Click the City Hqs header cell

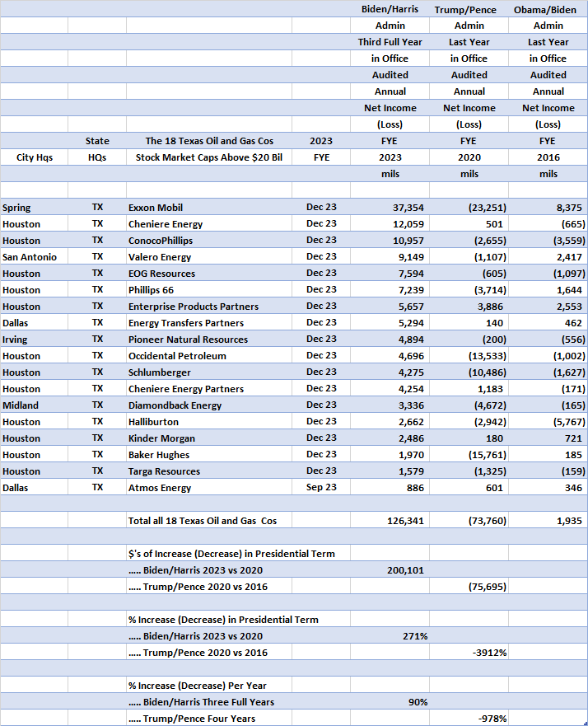point(35,157)
